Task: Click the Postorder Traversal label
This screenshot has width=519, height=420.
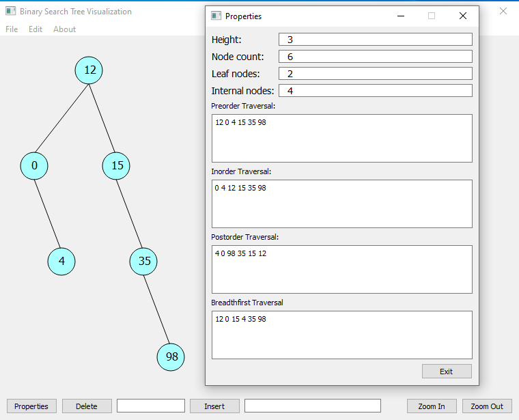Action: pos(245,237)
